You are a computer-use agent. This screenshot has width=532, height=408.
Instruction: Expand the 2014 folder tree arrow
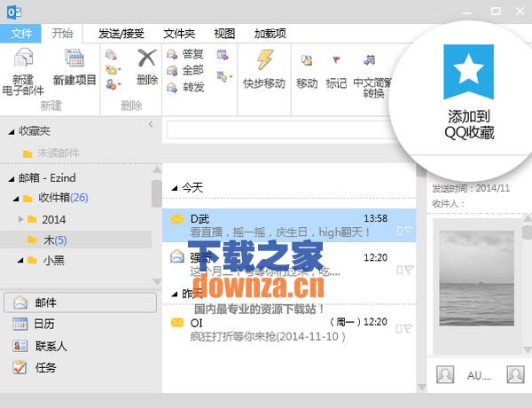pyautogui.click(x=21, y=219)
